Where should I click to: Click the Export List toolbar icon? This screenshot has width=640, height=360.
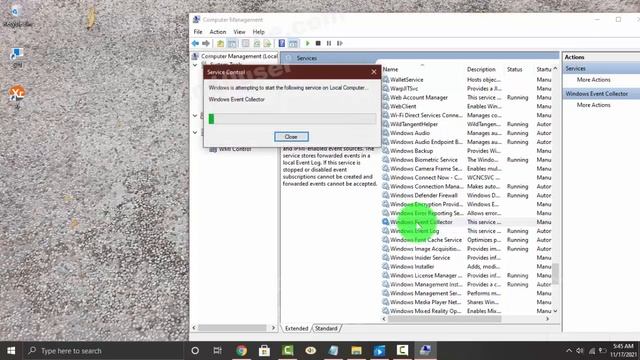[267, 43]
